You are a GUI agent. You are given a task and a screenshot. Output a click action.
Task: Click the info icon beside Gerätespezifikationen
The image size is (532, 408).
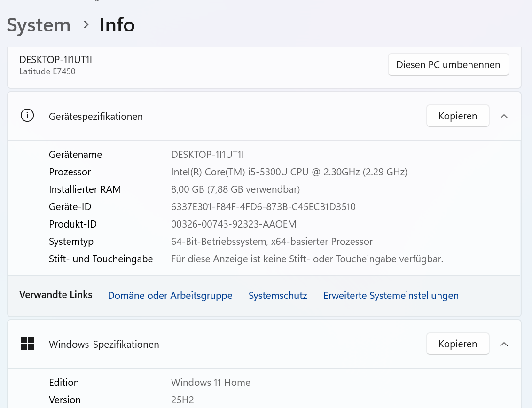coord(27,116)
